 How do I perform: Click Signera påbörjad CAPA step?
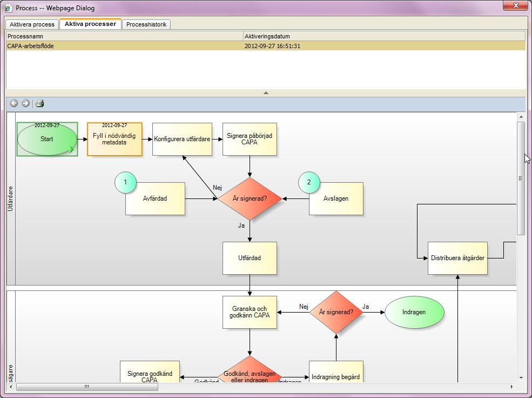(x=250, y=139)
